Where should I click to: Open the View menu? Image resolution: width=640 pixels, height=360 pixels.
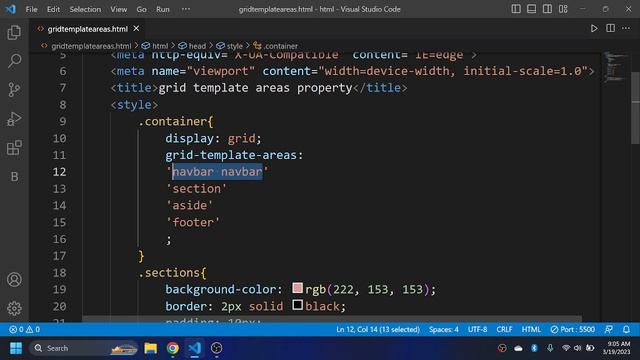point(118,9)
